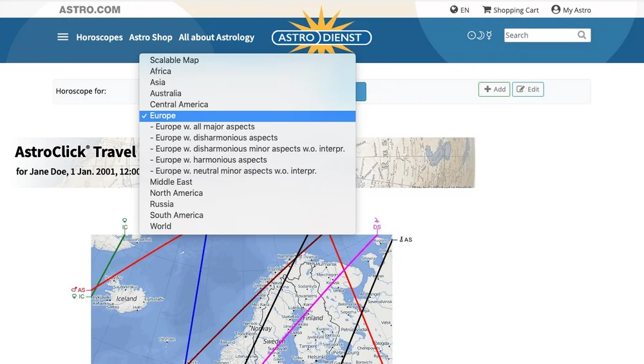The width and height of the screenshot is (644, 364).
Task: Click the green IC label by Iceland
Action: [78, 296]
